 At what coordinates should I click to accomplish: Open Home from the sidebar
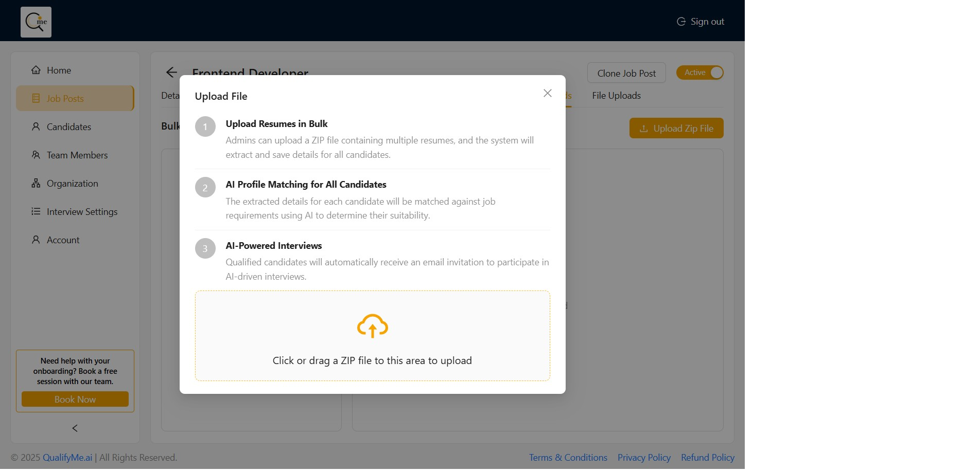click(59, 70)
